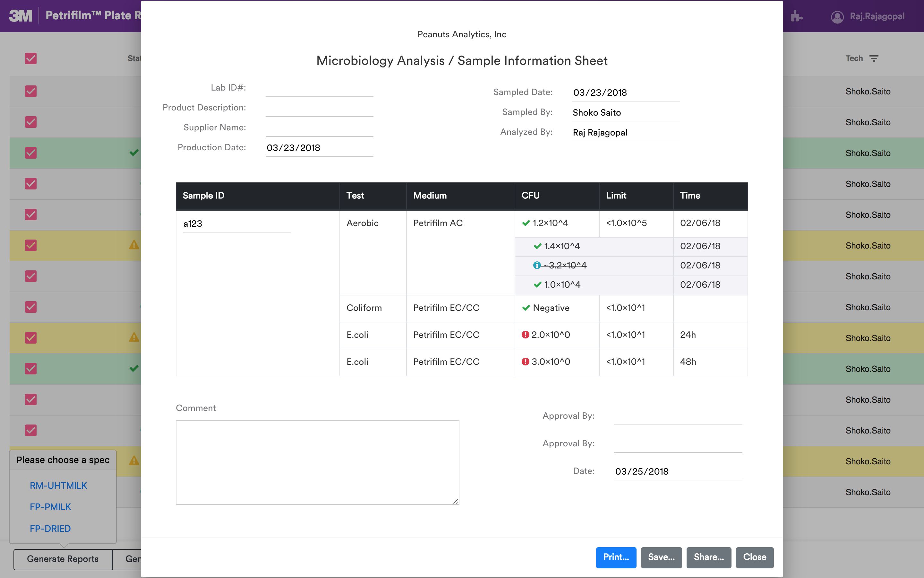Click the green check beside Negative
Image resolution: width=924 pixels, height=578 pixels.
pyautogui.click(x=526, y=308)
